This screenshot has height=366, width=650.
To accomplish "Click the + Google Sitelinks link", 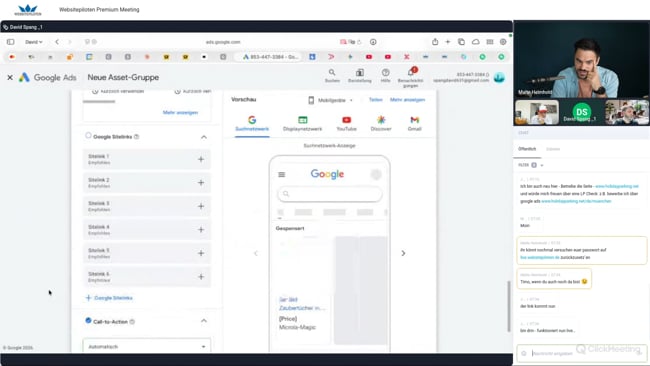I will [109, 298].
